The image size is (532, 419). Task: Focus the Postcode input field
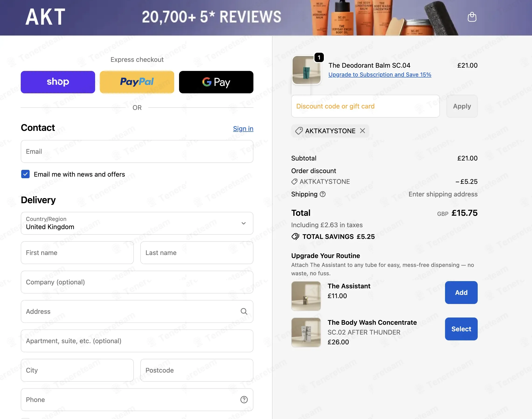pos(197,370)
